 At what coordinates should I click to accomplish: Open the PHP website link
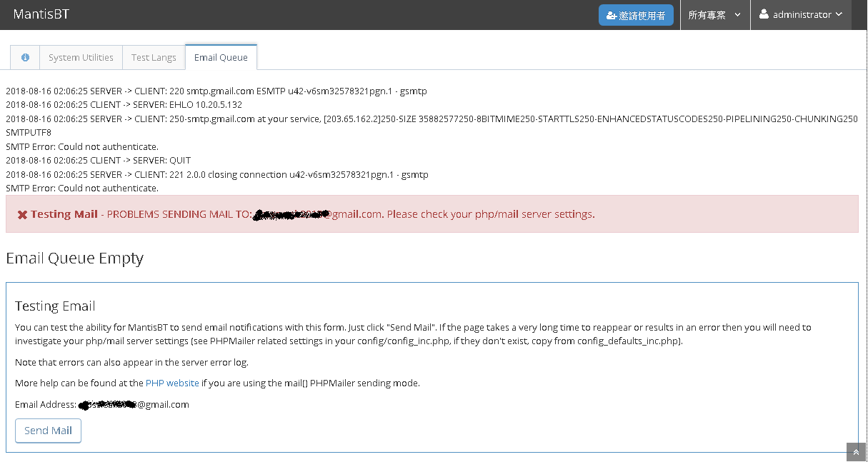[172, 383]
